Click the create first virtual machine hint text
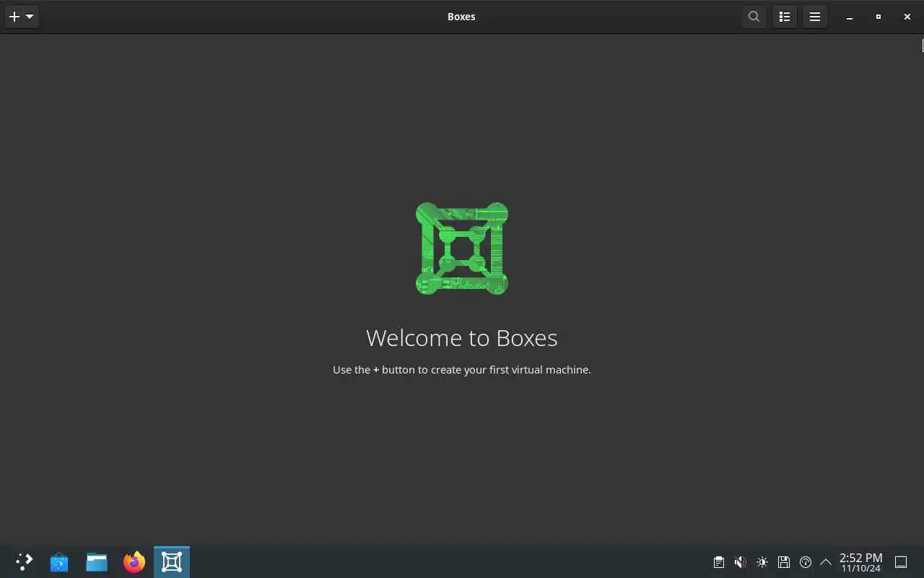This screenshot has width=924, height=578. (462, 369)
